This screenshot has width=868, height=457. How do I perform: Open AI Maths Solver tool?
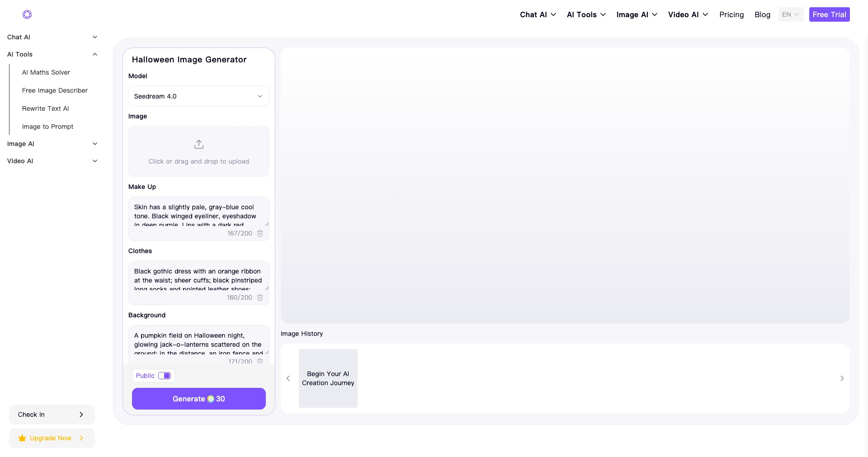point(46,72)
